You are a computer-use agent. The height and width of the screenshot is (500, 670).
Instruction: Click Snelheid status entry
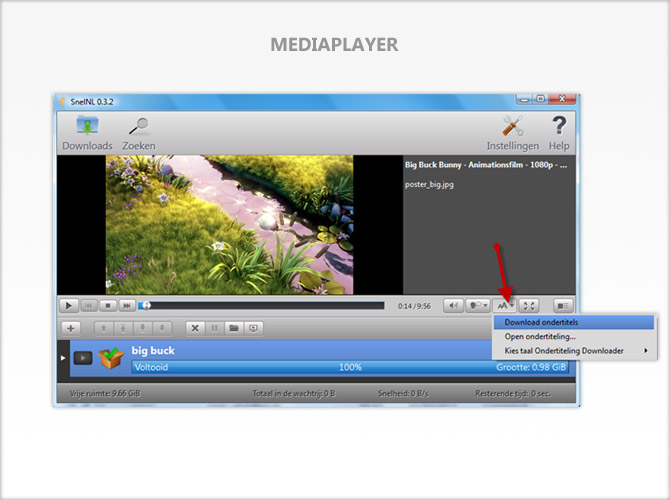(x=403, y=393)
